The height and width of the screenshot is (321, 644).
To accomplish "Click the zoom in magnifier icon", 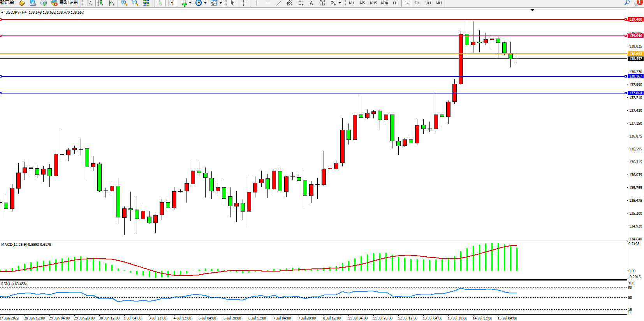I will (x=124, y=3).
